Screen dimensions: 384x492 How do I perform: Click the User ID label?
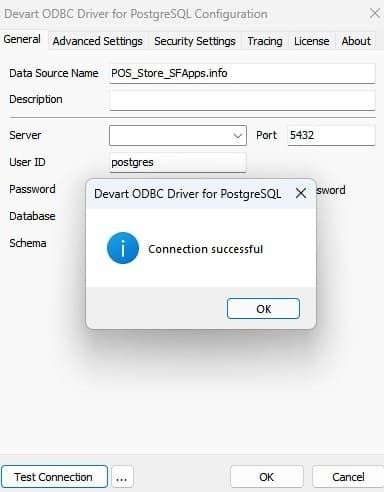(27, 162)
